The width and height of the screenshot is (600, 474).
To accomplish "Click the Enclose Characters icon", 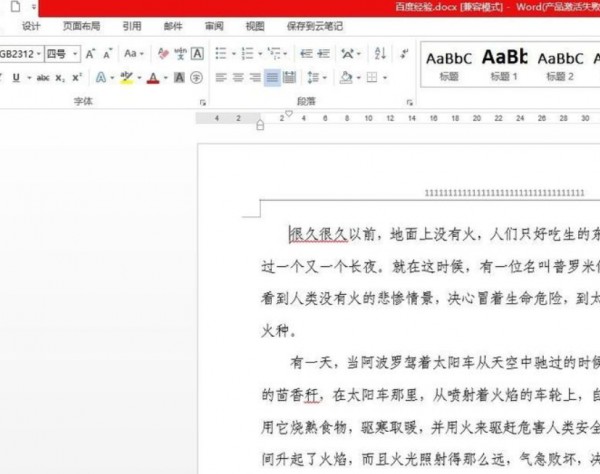I will click(197, 78).
